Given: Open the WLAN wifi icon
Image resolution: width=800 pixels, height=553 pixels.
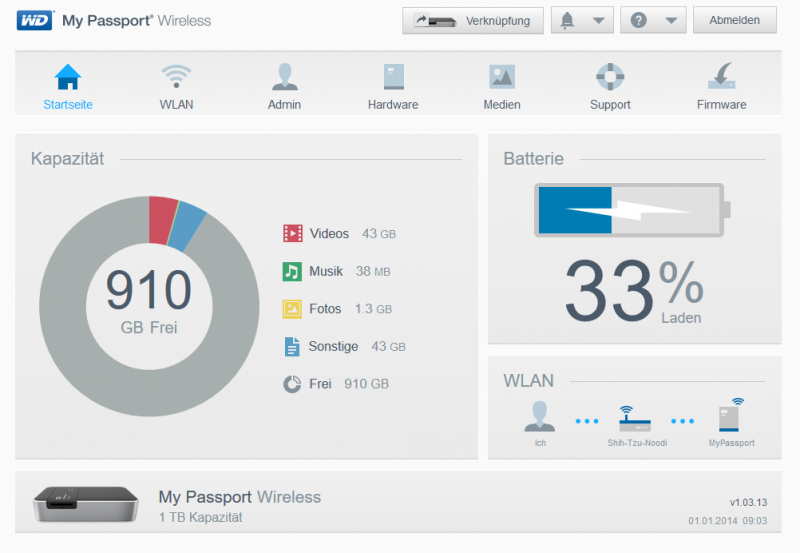Looking at the screenshot, I should [177, 77].
